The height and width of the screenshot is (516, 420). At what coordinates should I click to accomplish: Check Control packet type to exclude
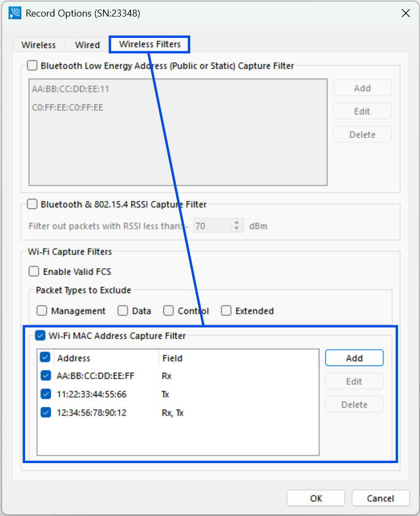(168, 311)
